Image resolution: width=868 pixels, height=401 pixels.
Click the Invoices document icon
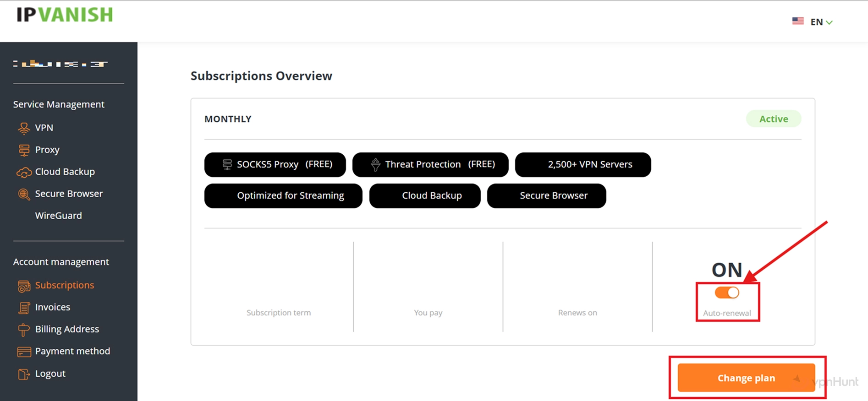[x=24, y=308]
